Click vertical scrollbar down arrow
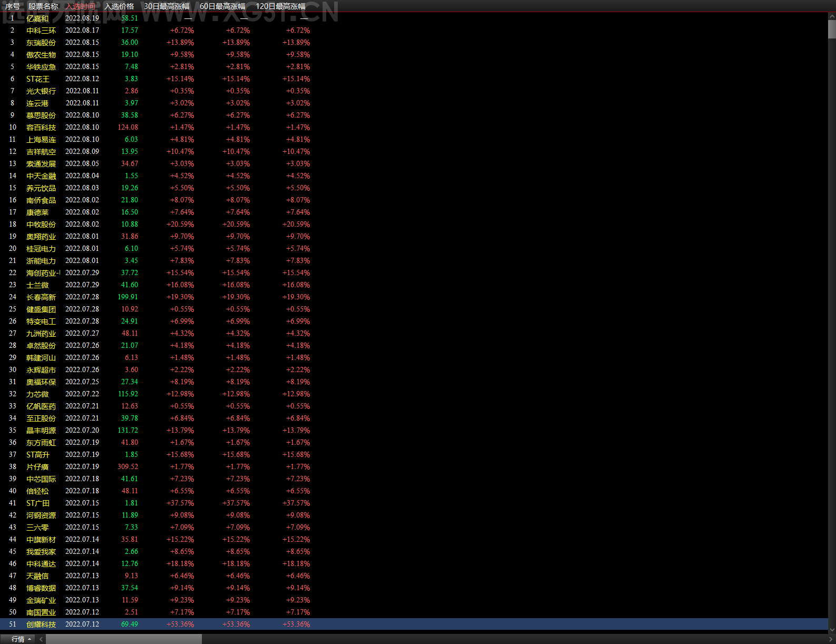Viewport: 836px width, 644px height. 832,630
